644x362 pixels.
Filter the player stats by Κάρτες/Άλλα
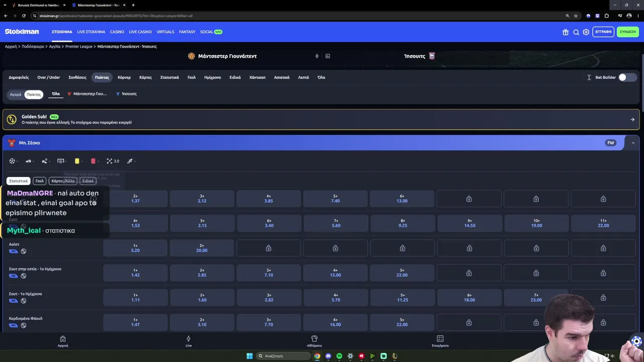tap(63, 181)
